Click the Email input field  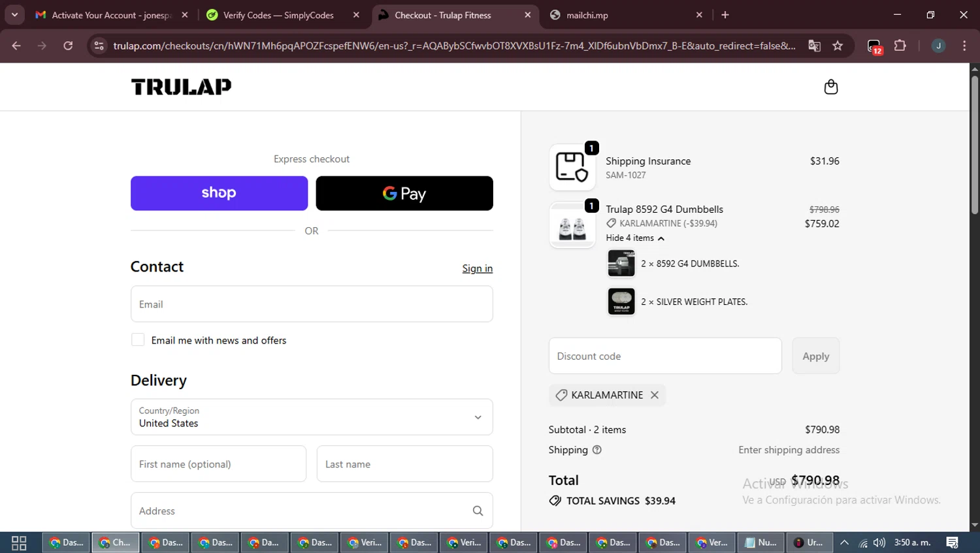(312, 304)
